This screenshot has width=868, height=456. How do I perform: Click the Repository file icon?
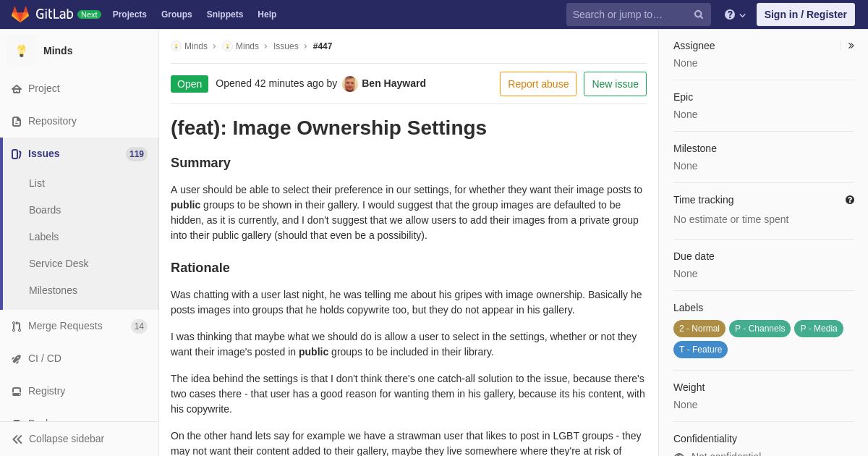click(x=17, y=122)
